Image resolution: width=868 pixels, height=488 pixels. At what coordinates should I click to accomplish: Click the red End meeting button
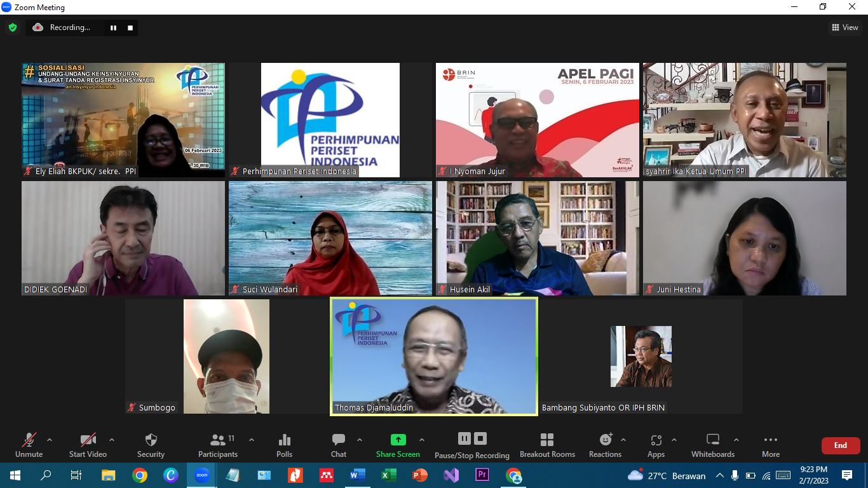[841, 445]
